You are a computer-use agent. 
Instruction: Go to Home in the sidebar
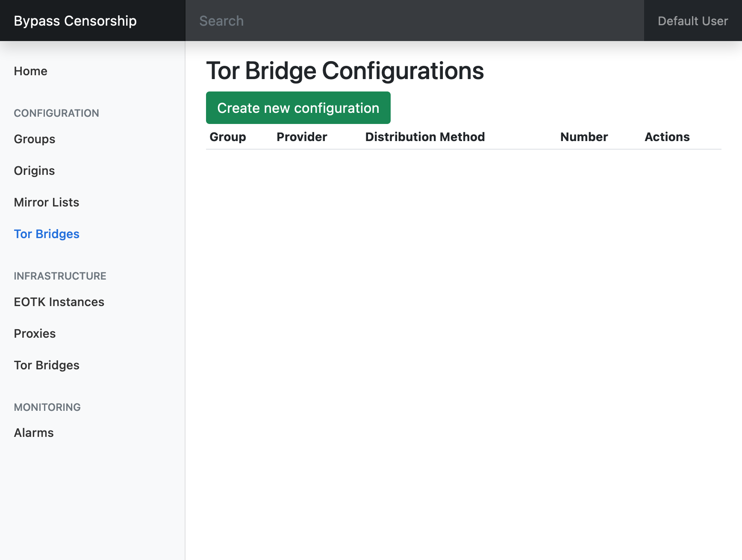(x=31, y=71)
